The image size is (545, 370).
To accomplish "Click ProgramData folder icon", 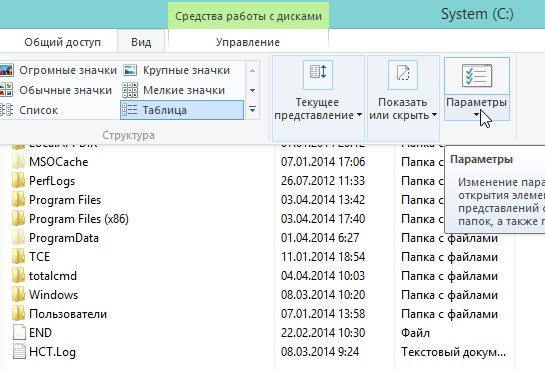I will point(18,238).
